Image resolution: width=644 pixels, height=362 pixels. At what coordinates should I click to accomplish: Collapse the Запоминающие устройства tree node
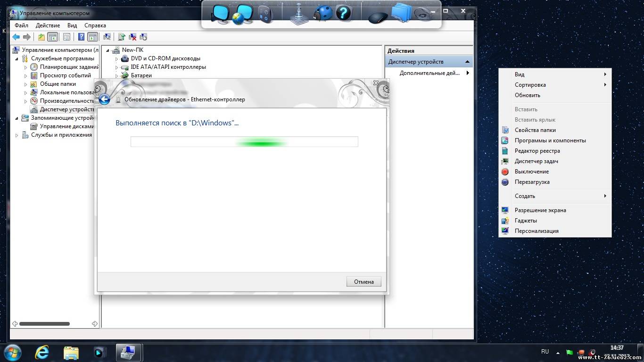coord(17,118)
